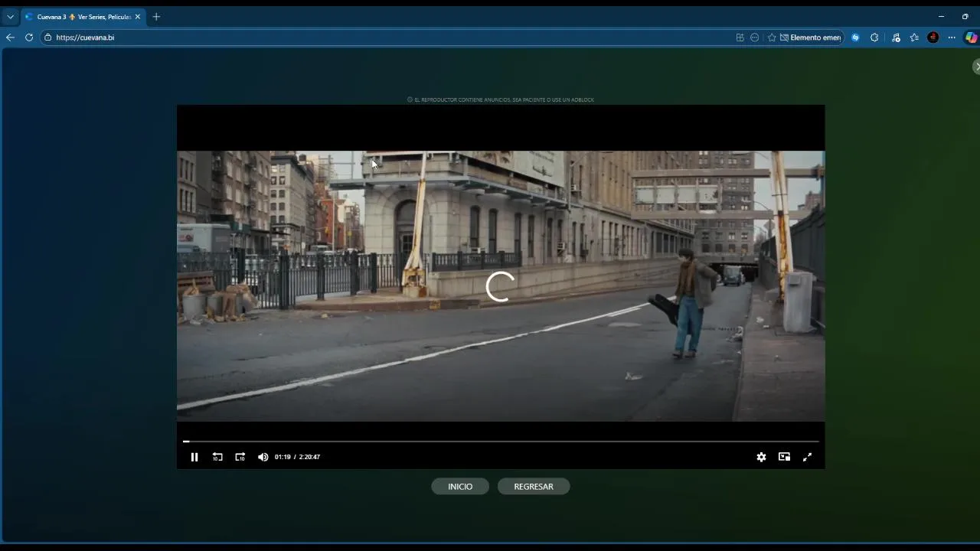Close the overlay with the X icon
This screenshot has width=980, height=551.
[x=976, y=67]
